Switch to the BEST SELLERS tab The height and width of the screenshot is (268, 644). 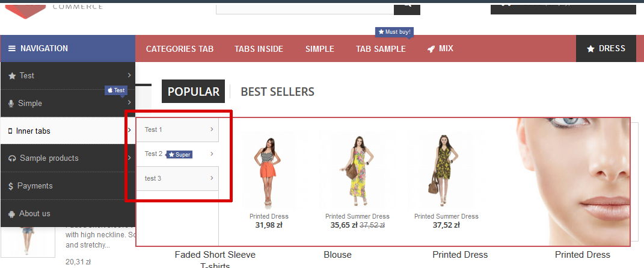(x=278, y=92)
